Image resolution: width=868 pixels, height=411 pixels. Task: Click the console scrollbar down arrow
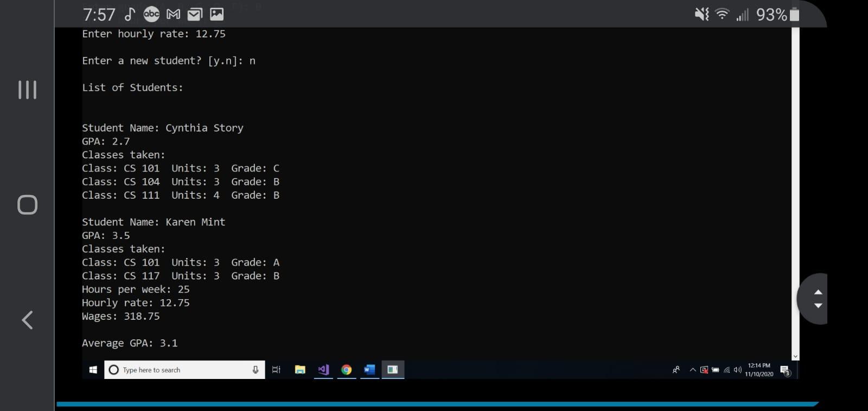coord(795,357)
